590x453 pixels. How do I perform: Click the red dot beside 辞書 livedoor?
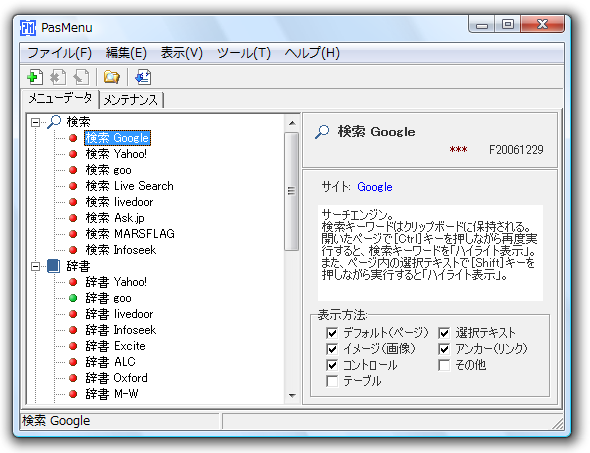point(73,314)
